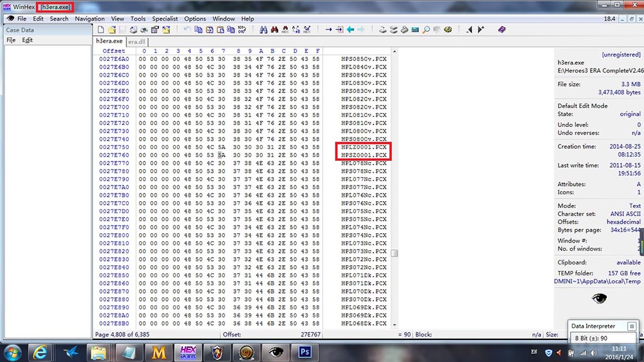Open Windows Explorer from the taskbar
644x362 pixels.
pyautogui.click(x=99, y=353)
